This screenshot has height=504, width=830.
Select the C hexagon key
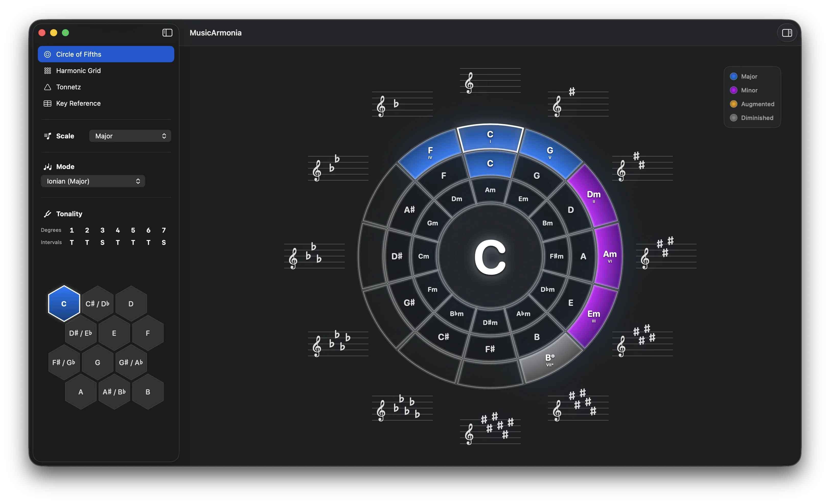pos(64,304)
